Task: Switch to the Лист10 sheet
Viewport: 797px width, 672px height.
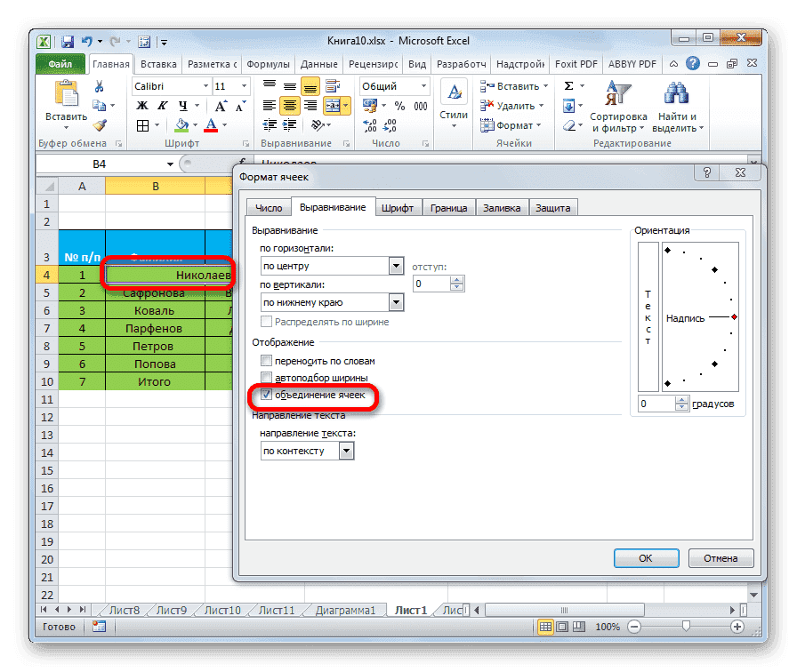Action: [x=221, y=610]
